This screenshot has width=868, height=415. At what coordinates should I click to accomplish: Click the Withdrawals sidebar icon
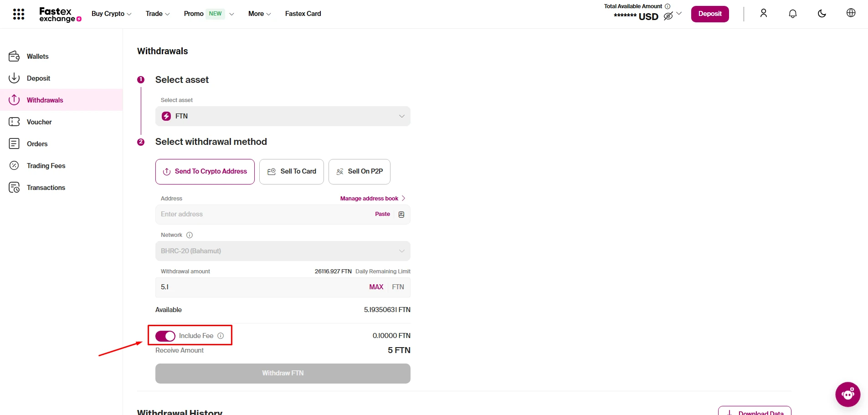(x=14, y=100)
